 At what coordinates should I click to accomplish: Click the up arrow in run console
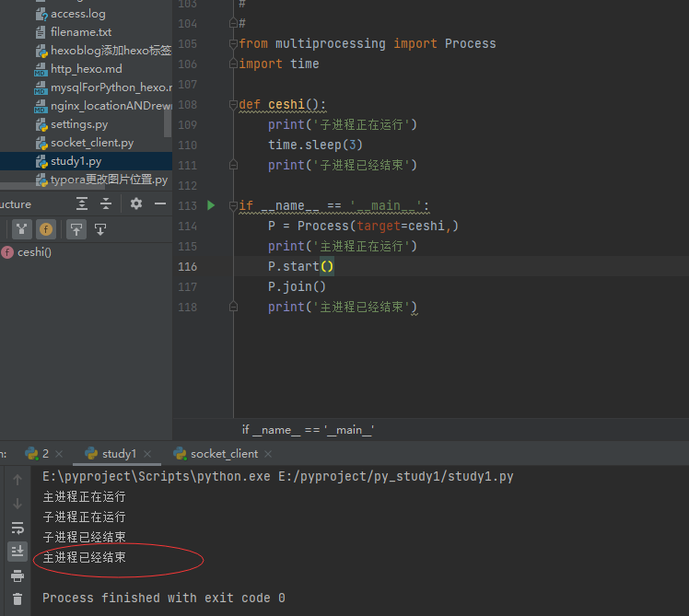pyautogui.click(x=18, y=480)
